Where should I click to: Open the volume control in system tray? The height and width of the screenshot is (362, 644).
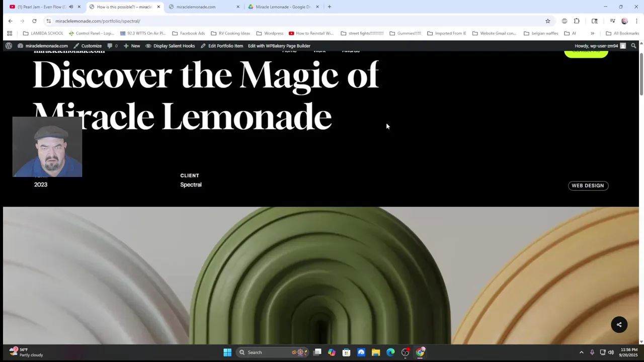pyautogui.click(x=611, y=352)
